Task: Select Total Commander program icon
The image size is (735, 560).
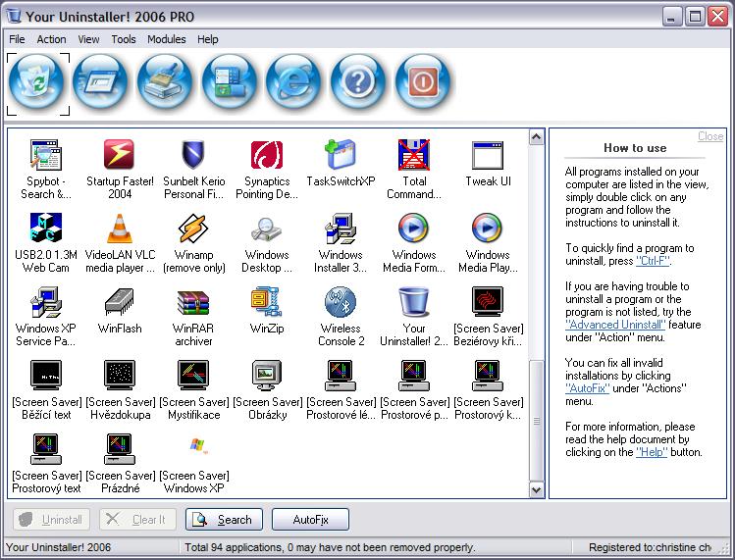Action: (x=414, y=154)
